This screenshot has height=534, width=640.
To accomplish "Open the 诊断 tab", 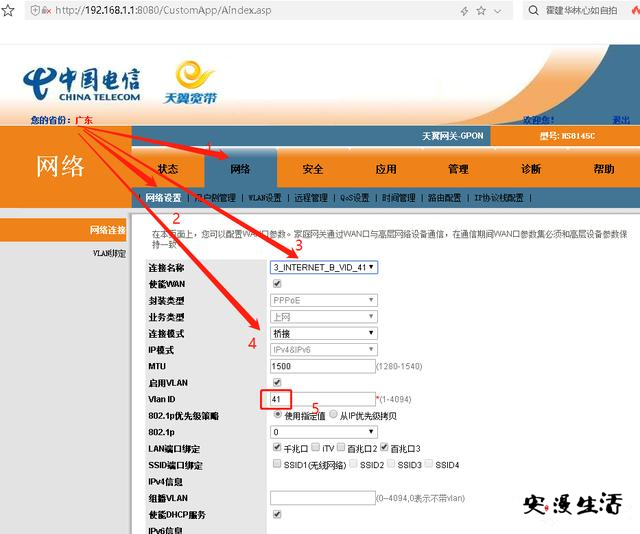I will point(531,169).
